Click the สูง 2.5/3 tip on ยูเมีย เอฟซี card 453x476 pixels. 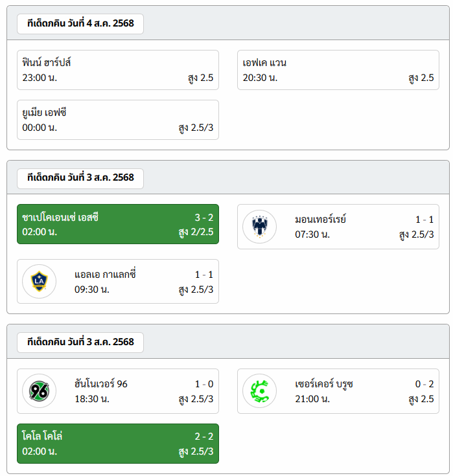coord(196,128)
